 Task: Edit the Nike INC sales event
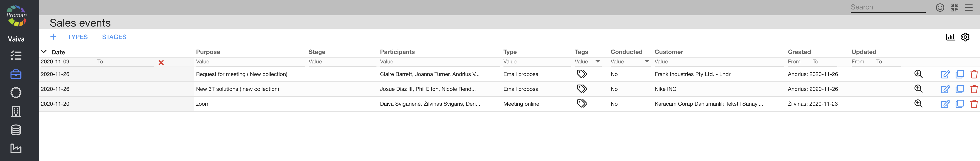[x=945, y=89]
